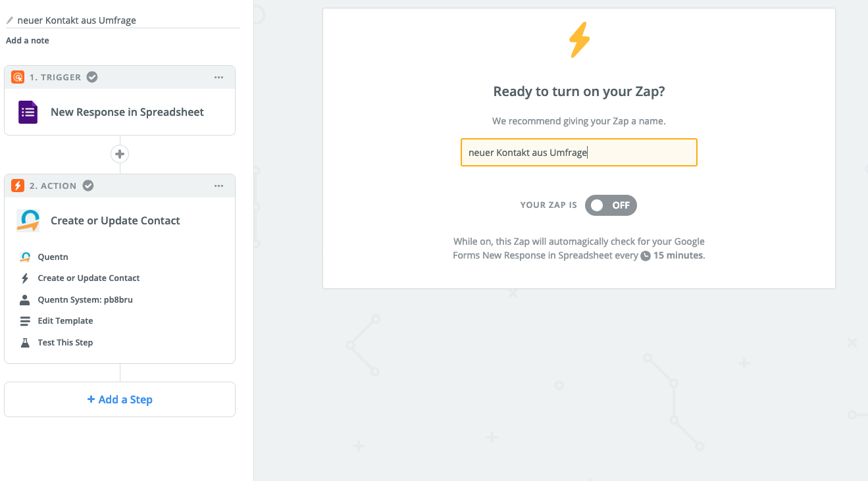Click the plus icon between trigger and action
The height and width of the screenshot is (481, 868).
tap(120, 153)
